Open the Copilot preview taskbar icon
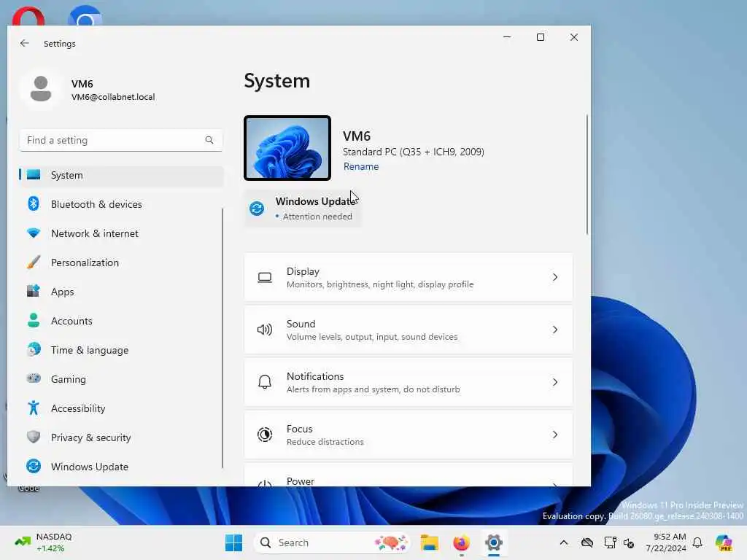Viewport: 747px width, 560px height. pyautogui.click(x=724, y=542)
